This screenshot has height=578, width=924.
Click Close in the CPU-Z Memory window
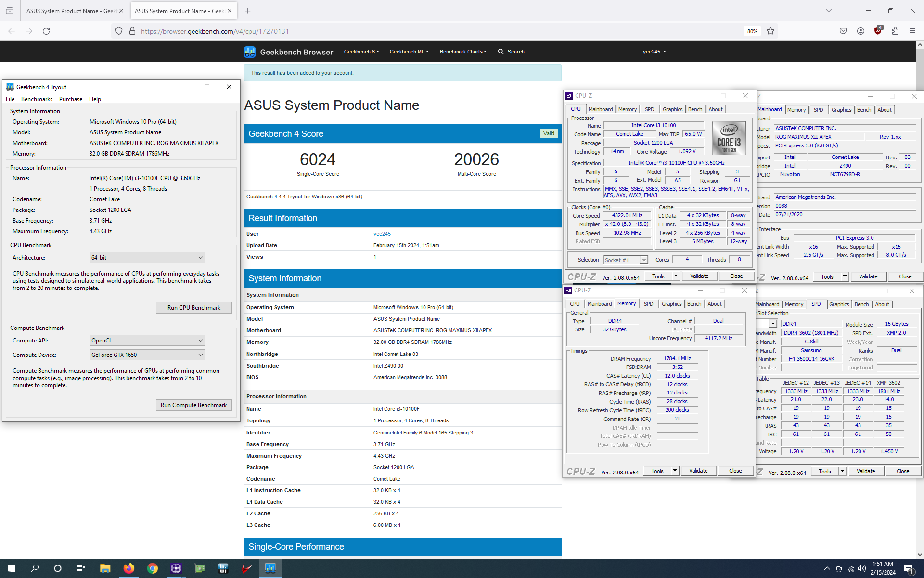(x=735, y=471)
